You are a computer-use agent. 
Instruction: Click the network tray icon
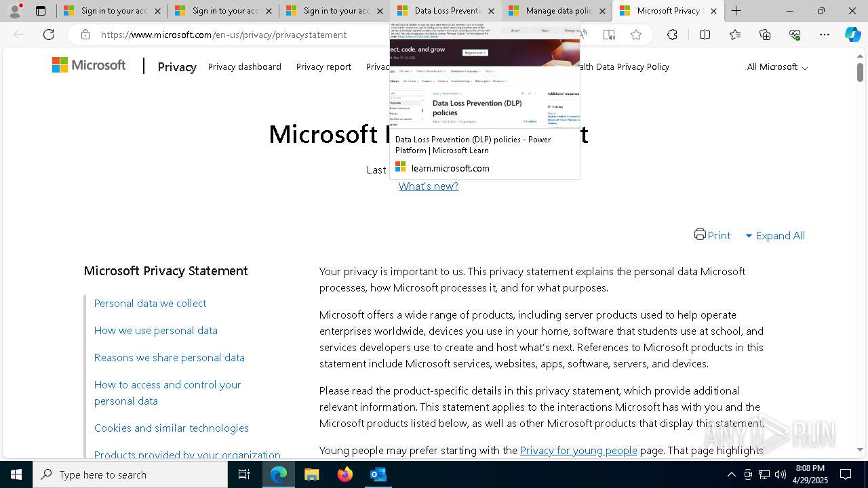[x=764, y=474]
